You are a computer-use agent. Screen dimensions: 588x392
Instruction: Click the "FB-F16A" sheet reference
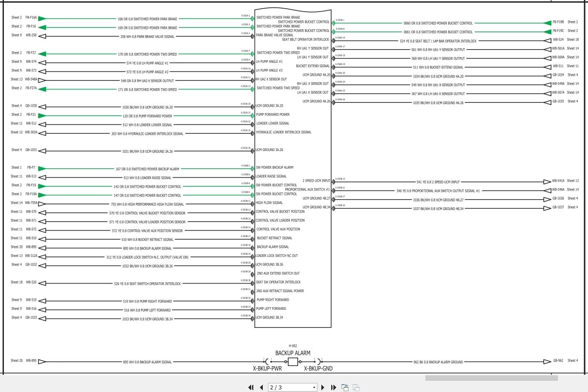coord(31,18)
